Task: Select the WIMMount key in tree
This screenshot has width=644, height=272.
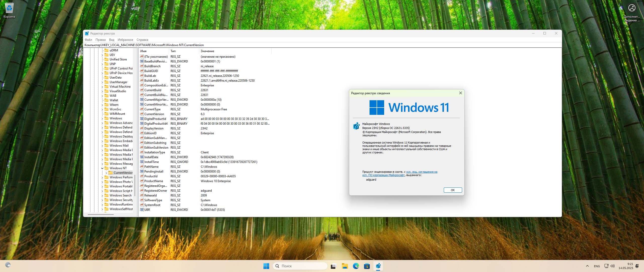Action: [x=115, y=114]
